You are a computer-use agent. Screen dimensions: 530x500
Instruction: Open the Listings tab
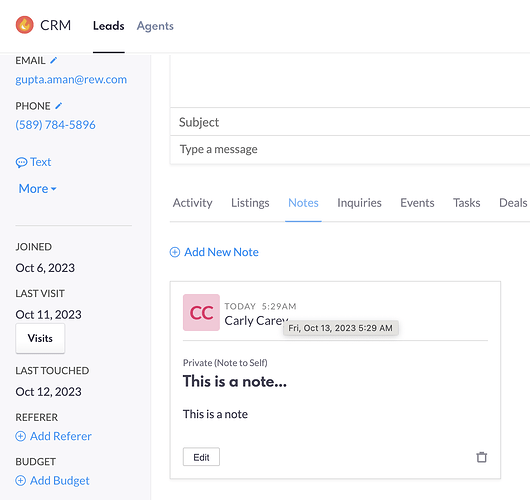click(250, 203)
